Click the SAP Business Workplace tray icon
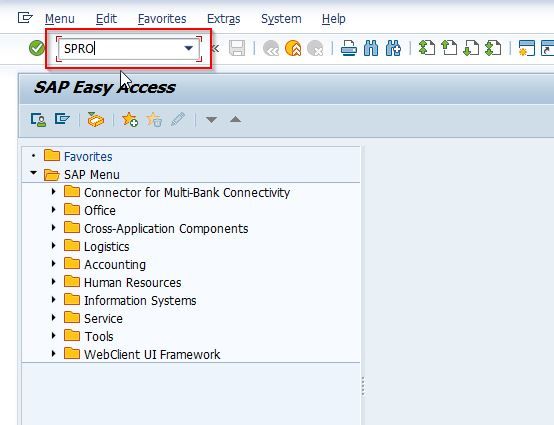 (x=95, y=120)
